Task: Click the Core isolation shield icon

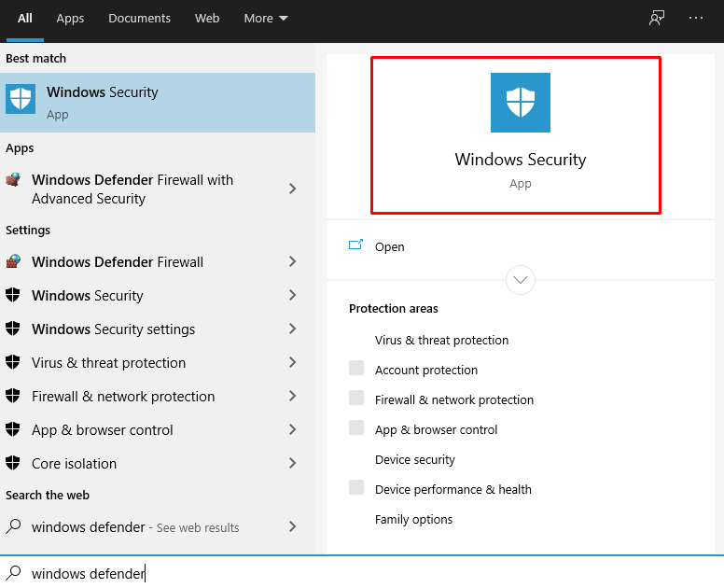Action: pos(13,464)
